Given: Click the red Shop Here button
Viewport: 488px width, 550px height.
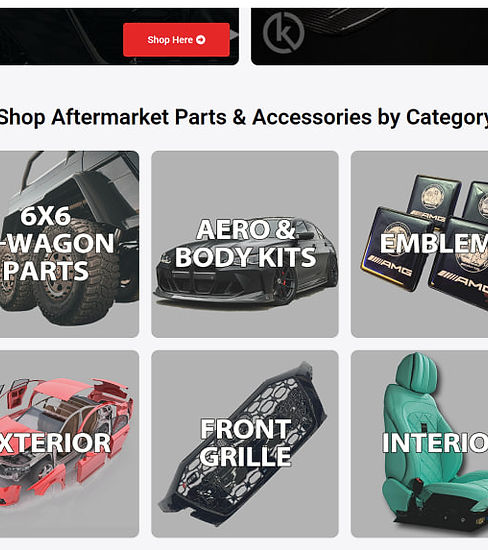Looking at the screenshot, I should (176, 40).
